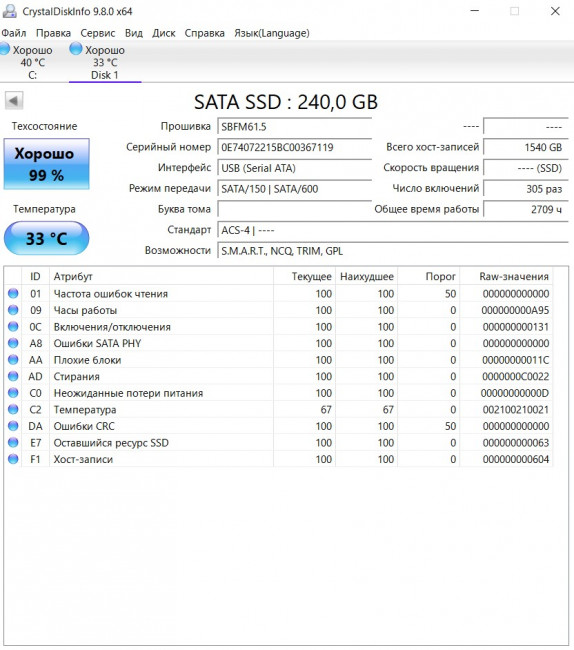Select the Хост-записи attribute row

click(x=279, y=459)
